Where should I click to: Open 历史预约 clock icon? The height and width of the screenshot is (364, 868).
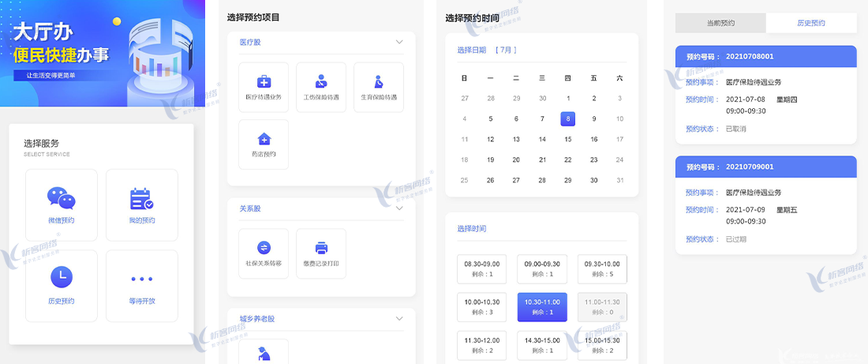61,276
